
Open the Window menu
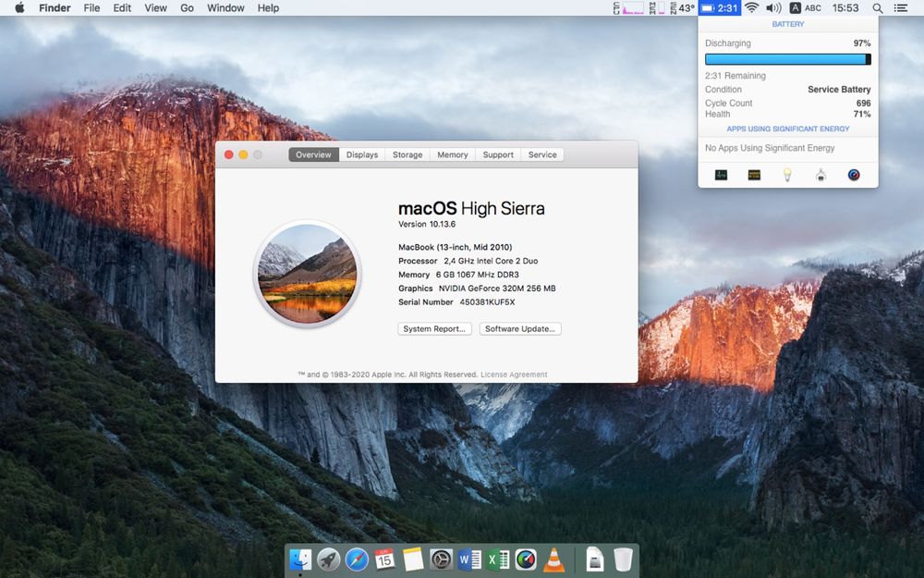tap(225, 7)
